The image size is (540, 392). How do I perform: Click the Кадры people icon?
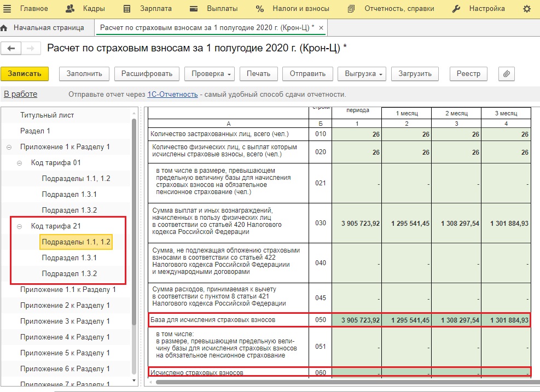click(70, 9)
